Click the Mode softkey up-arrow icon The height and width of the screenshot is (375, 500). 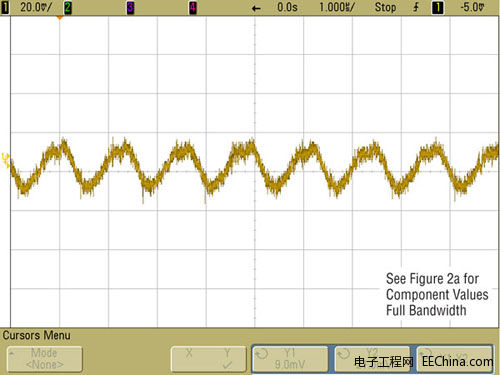click(x=12, y=352)
